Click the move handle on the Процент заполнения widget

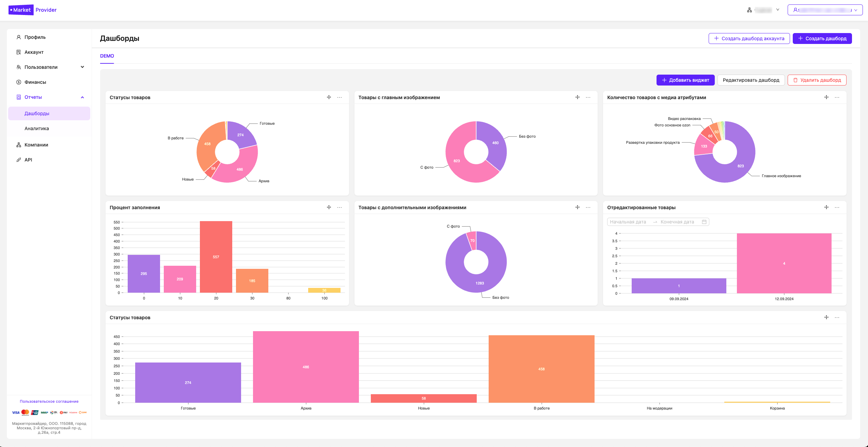(x=329, y=207)
